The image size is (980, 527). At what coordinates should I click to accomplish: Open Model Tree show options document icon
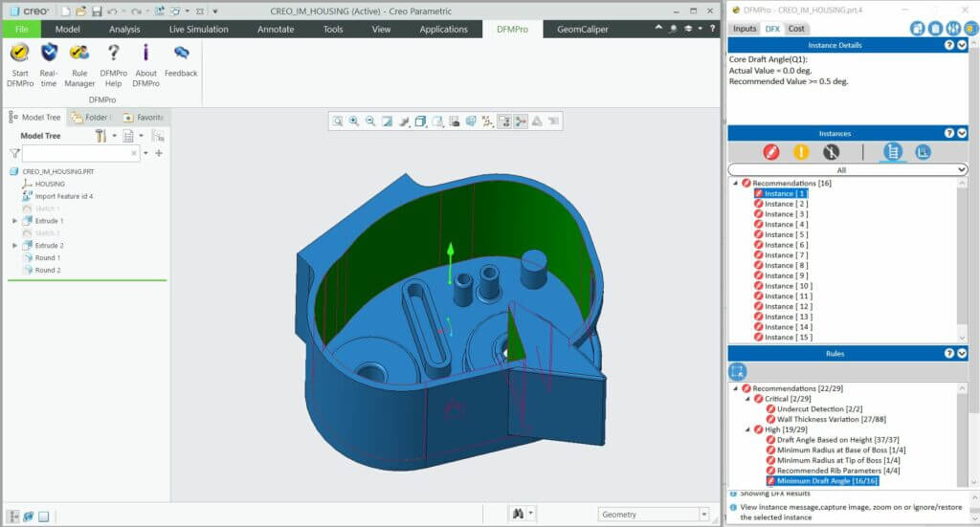(128, 136)
